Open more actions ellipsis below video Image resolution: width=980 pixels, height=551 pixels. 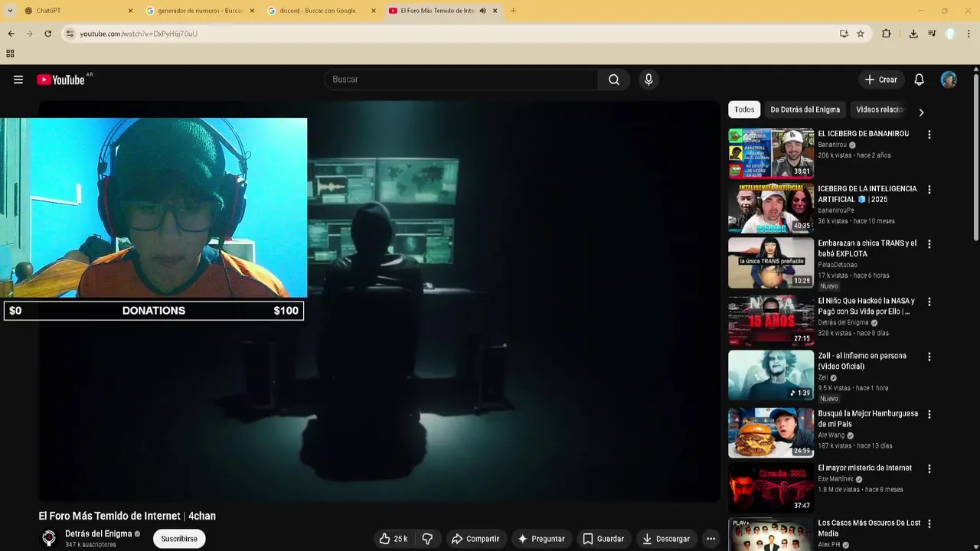(710, 539)
